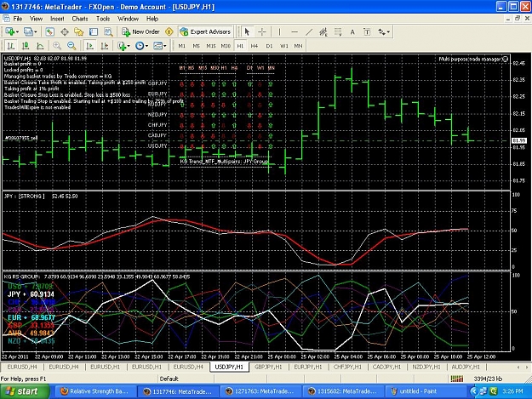This screenshot has height=399, width=532.
Task: Select the trendline drawing tool
Action: click(x=309, y=31)
